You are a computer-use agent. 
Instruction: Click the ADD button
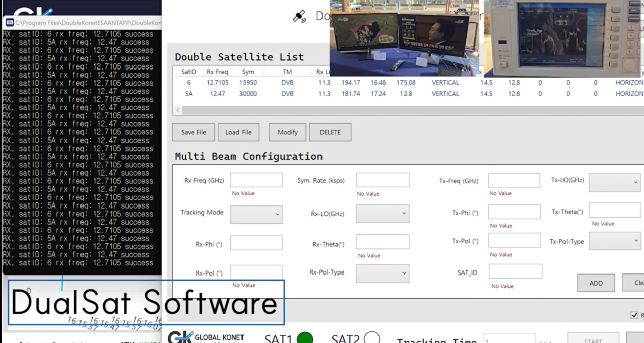click(x=596, y=283)
